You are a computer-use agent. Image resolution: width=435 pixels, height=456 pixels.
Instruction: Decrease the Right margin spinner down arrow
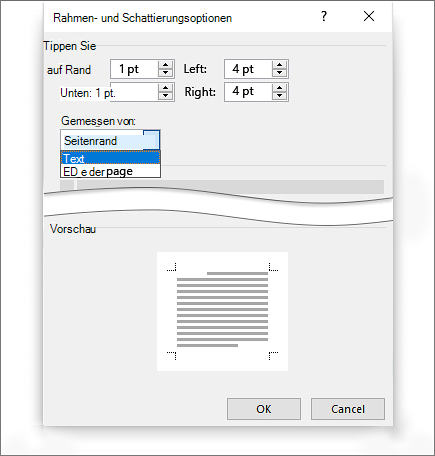pos(279,95)
